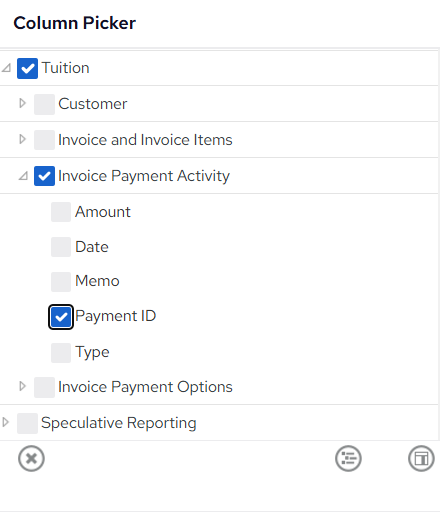Select the Speculative Reporting label
Image resolution: width=440 pixels, height=512 pixels.
[119, 423]
